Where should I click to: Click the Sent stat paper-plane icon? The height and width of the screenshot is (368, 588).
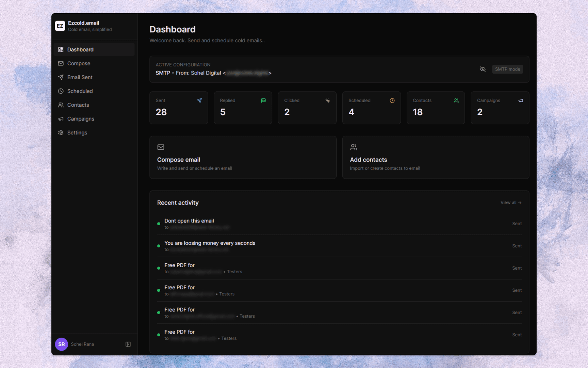tap(199, 101)
